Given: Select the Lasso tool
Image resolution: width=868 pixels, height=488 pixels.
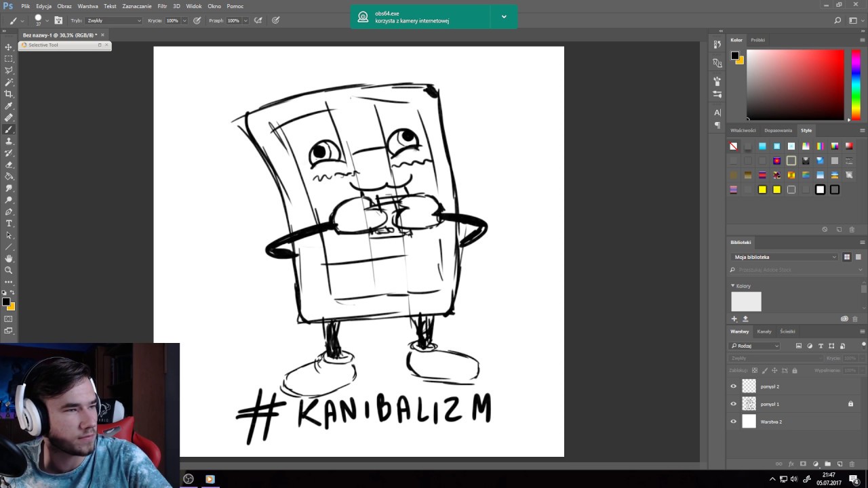Looking at the screenshot, I should point(9,70).
